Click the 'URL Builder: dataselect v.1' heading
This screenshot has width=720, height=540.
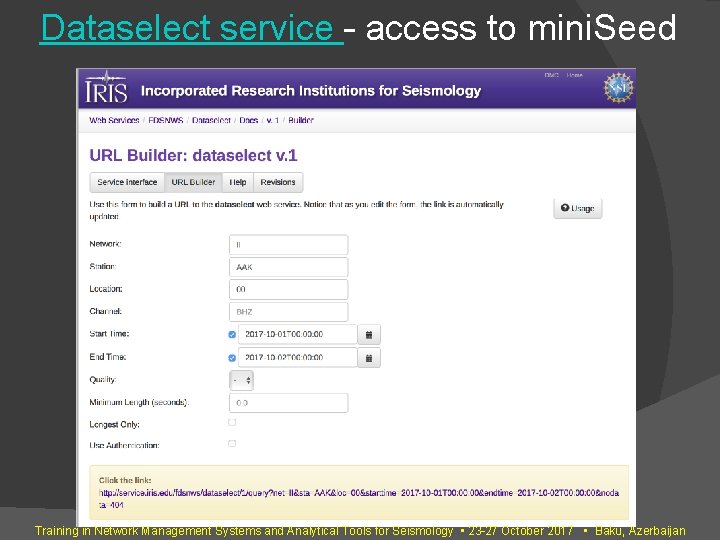click(193, 155)
